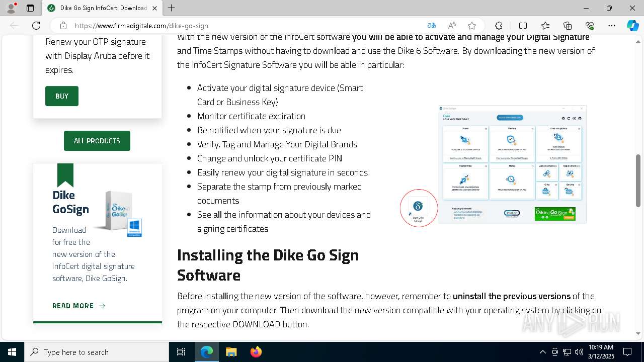This screenshot has width=644, height=362.
Task: Open the collections panel
Action: coord(568,26)
